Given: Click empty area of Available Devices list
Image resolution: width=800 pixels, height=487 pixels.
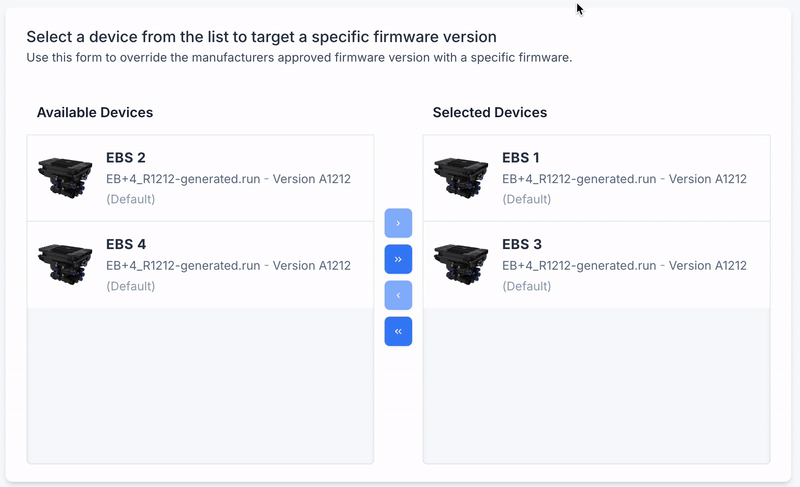Looking at the screenshot, I should 200,385.
